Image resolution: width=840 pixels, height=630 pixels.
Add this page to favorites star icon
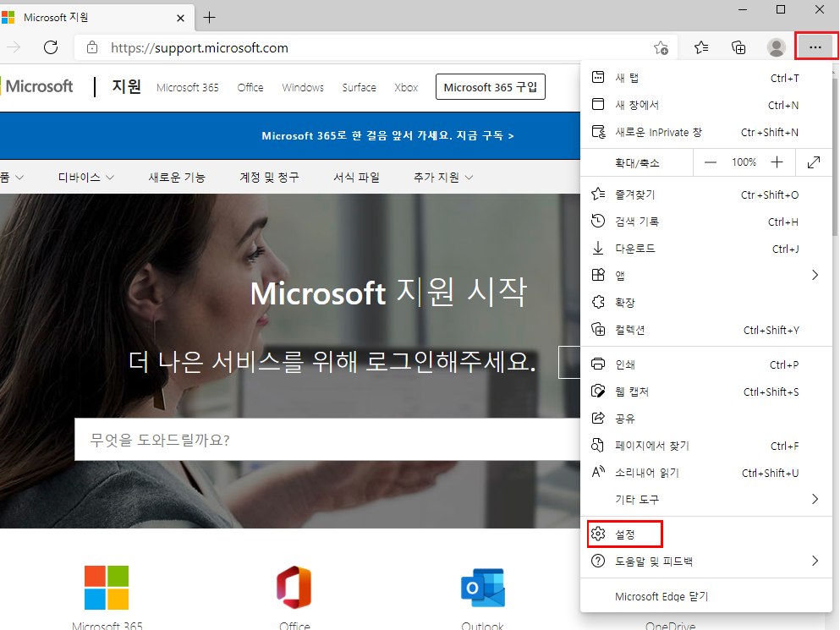[661, 47]
